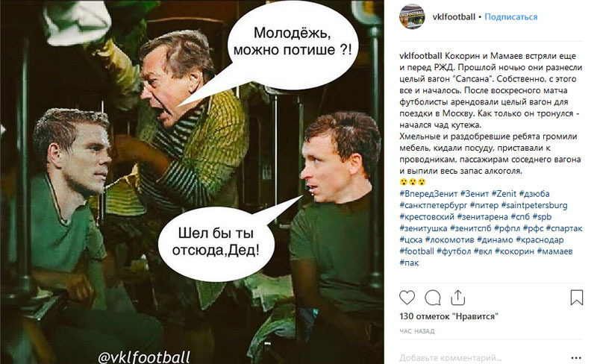Open the #кокорин hashtag

[x=514, y=251]
